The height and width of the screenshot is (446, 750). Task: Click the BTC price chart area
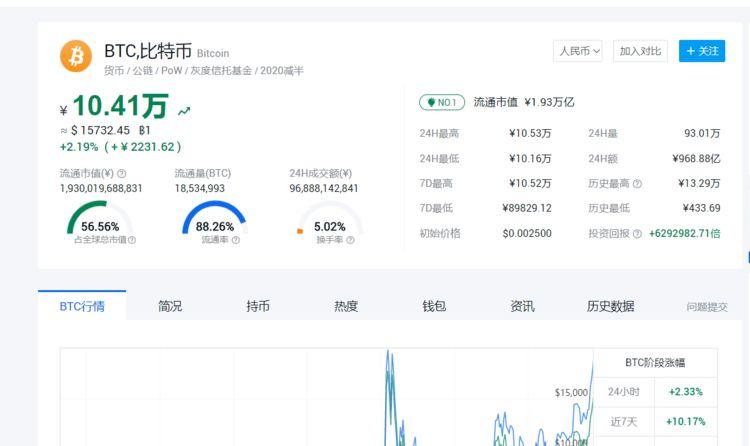(x=326, y=397)
